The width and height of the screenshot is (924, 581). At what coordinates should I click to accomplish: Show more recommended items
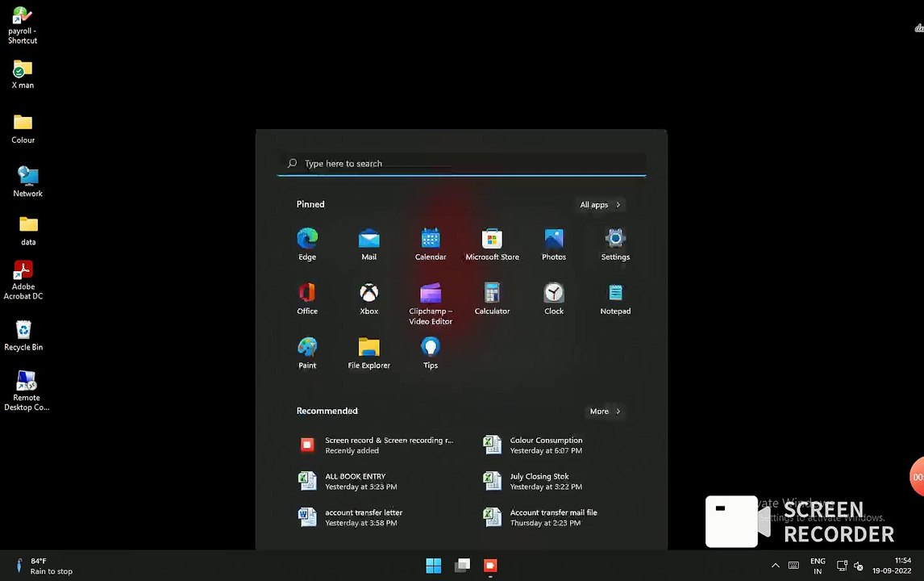point(605,411)
